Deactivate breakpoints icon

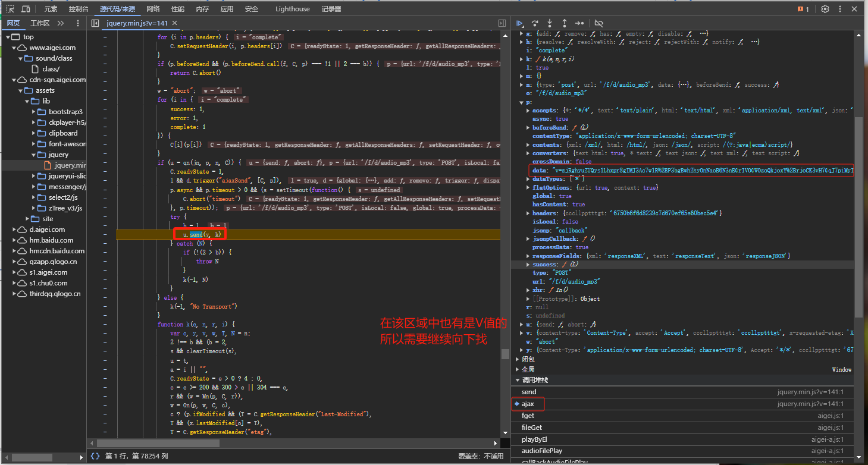click(x=598, y=23)
